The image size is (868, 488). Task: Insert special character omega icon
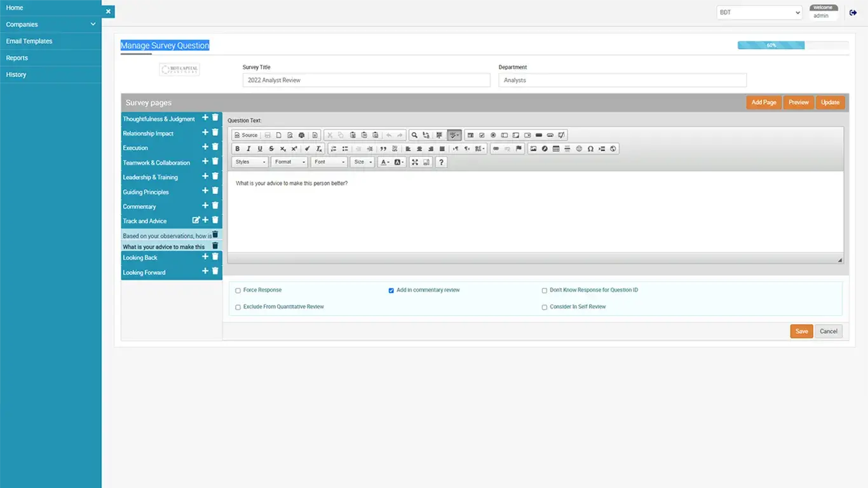590,149
